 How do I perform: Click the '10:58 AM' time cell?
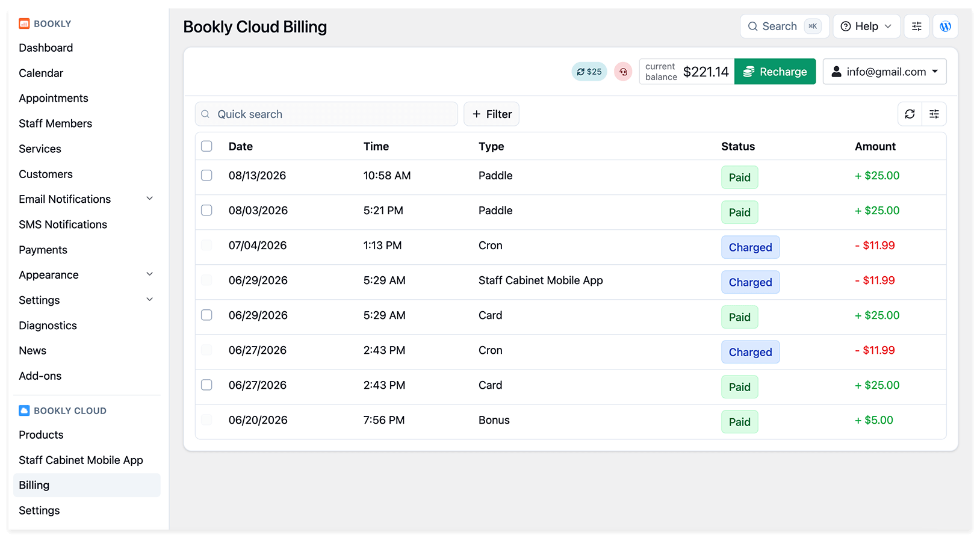(387, 176)
